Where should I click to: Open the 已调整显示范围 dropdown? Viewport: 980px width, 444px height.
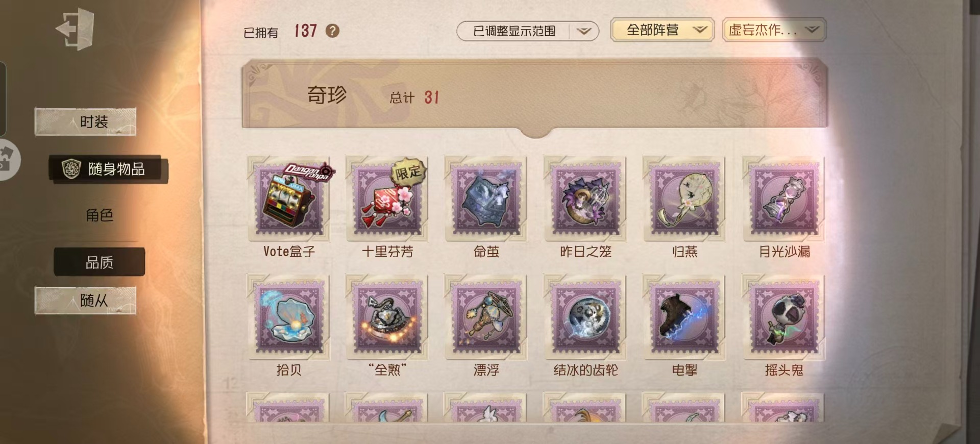pyautogui.click(x=527, y=31)
